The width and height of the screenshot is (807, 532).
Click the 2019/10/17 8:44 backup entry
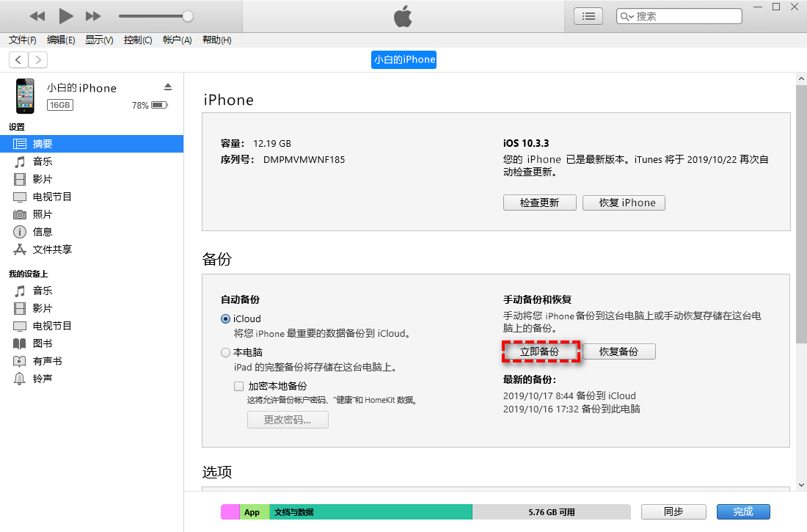569,396
